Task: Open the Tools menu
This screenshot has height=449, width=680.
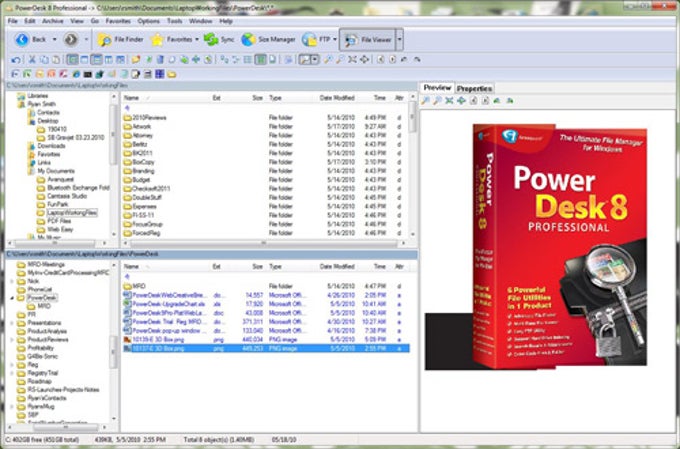Action: pos(175,21)
